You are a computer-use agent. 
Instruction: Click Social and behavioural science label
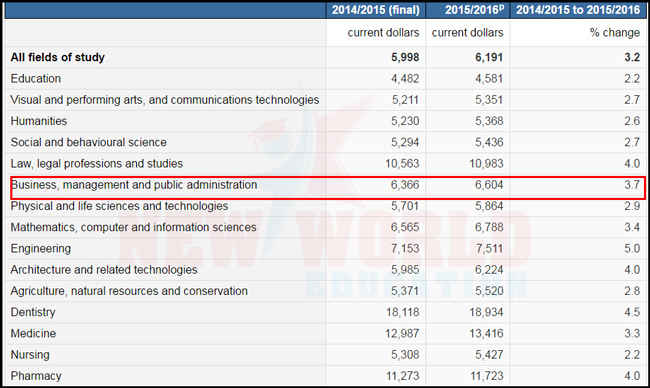[88, 142]
